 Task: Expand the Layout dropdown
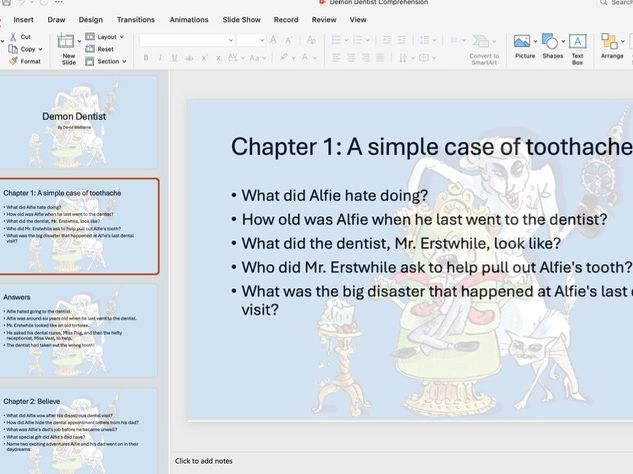(122, 37)
